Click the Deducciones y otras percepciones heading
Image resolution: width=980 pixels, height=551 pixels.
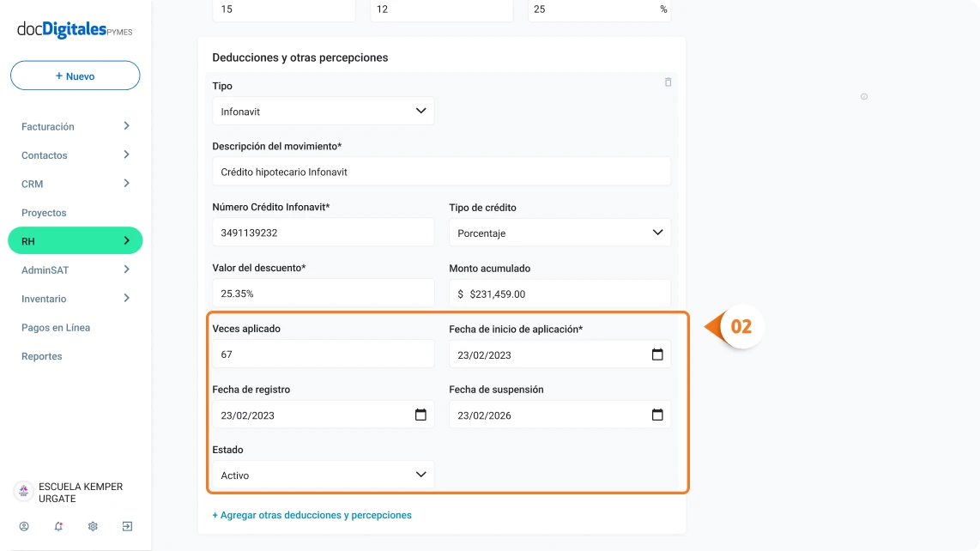(300, 58)
